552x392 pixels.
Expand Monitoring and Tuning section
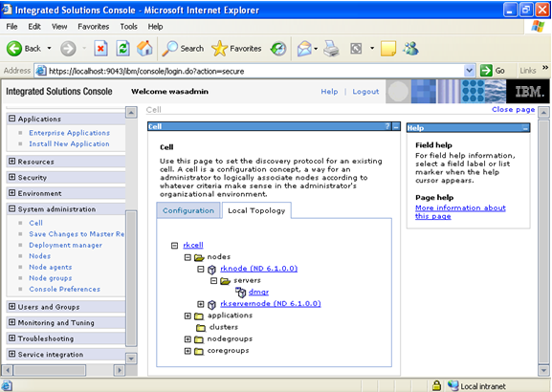[12, 322]
